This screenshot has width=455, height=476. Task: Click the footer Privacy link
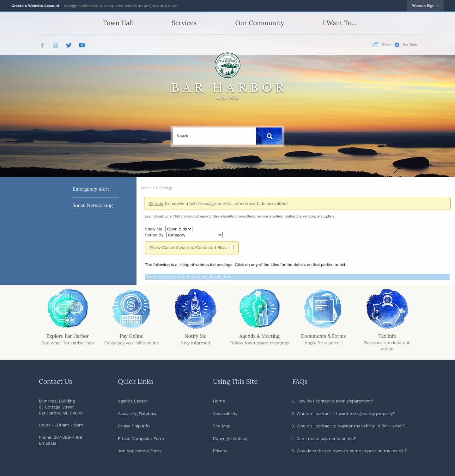pyautogui.click(x=220, y=451)
